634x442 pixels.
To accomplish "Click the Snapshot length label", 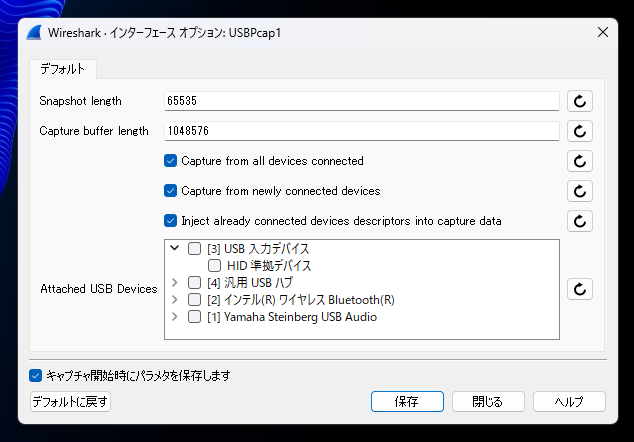I will pyautogui.click(x=80, y=101).
